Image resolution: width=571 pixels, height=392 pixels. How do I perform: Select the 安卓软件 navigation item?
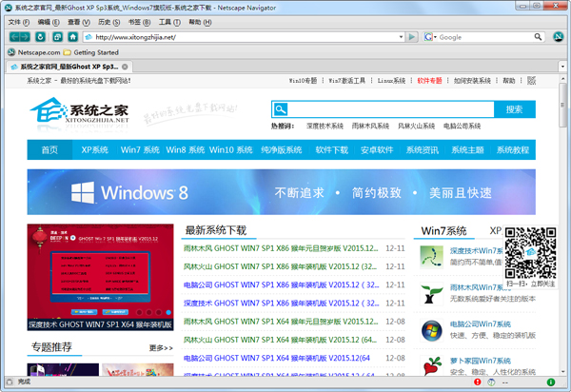click(378, 149)
